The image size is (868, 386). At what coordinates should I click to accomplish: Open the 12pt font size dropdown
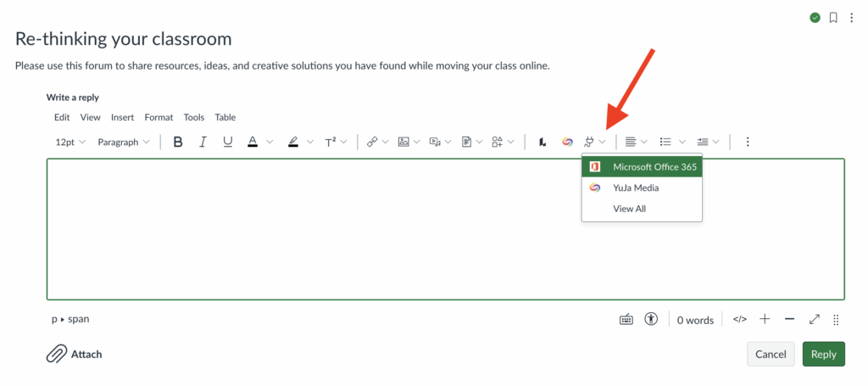click(70, 143)
